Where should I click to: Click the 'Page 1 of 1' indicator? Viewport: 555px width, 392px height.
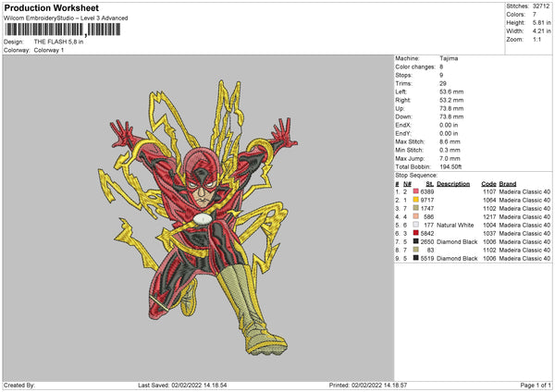(536, 385)
